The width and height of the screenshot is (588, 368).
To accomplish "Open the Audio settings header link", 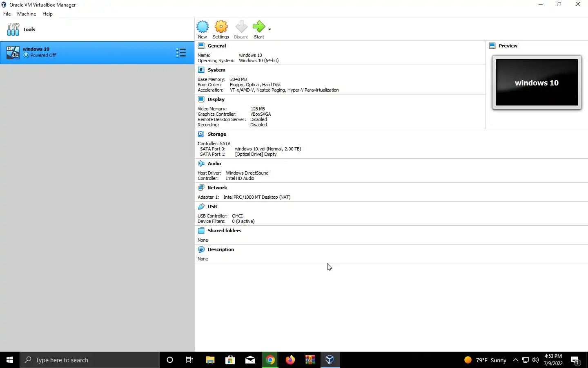I will click(214, 164).
